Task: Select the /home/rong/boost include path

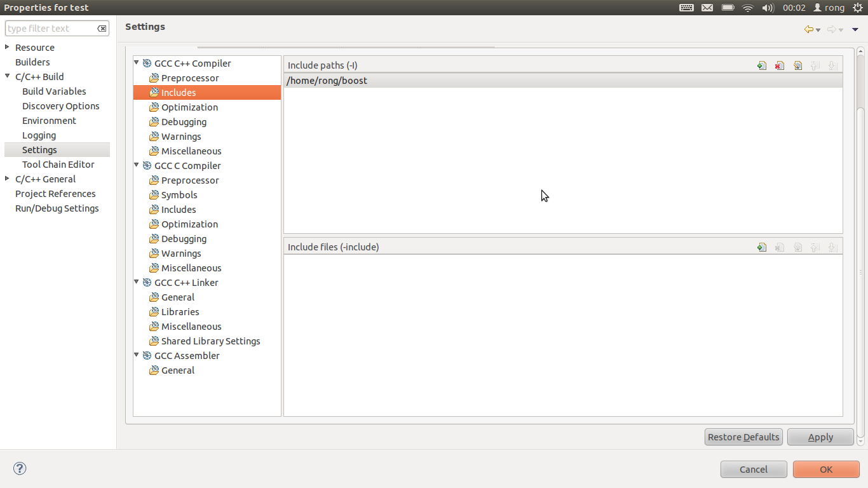Action: 563,81
